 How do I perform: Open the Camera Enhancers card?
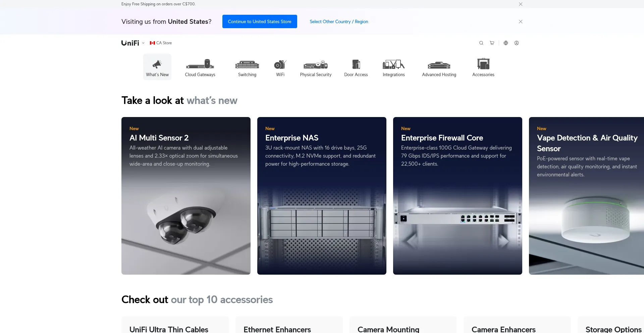pyautogui.click(x=517, y=325)
